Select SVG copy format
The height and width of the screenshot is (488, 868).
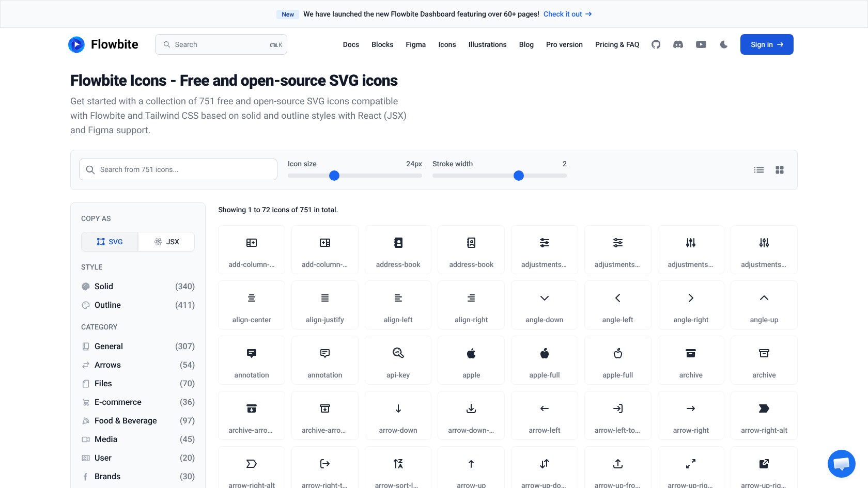tap(110, 242)
